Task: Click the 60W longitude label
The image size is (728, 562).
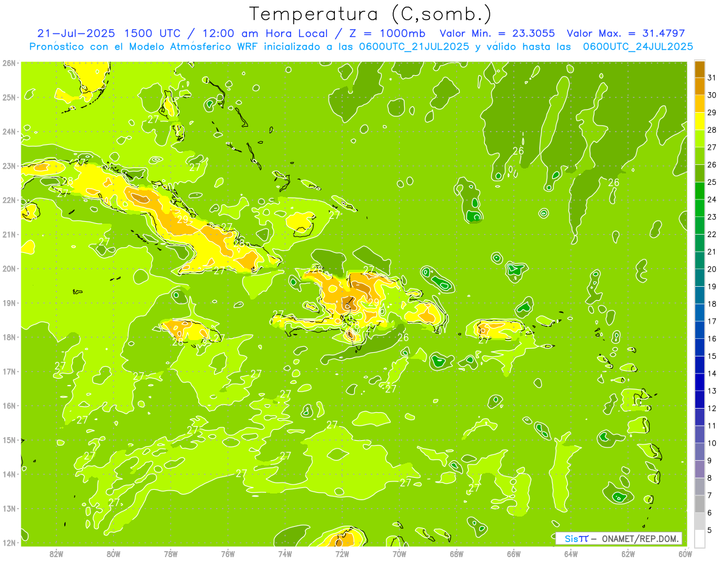Action: point(685,554)
